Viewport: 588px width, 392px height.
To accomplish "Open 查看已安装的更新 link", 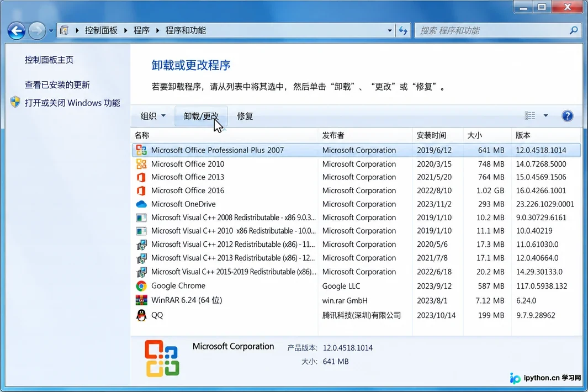I will (x=57, y=85).
